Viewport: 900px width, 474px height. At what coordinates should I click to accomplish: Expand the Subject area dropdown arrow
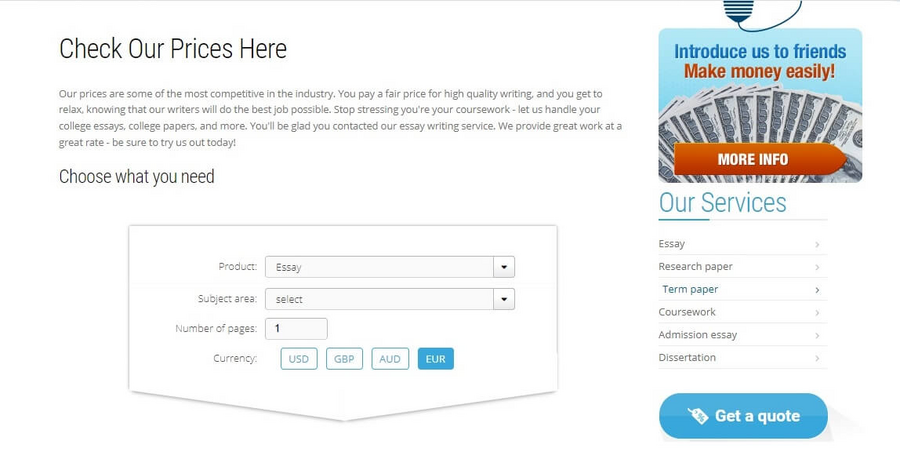click(x=504, y=299)
